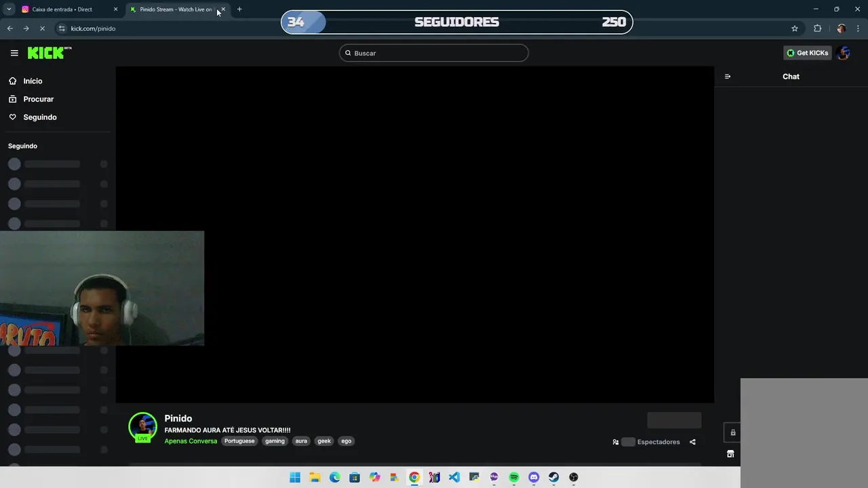The width and height of the screenshot is (868, 488).
Task: Open the Windows Start menu
Action: pyautogui.click(x=295, y=477)
